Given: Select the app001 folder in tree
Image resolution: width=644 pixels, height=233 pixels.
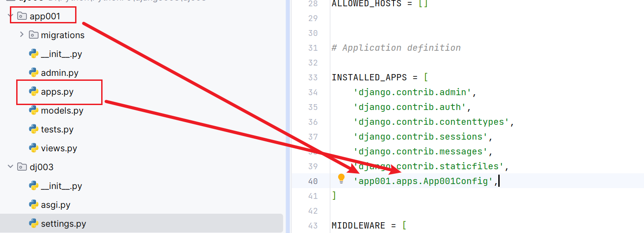Looking at the screenshot, I should click(x=45, y=16).
